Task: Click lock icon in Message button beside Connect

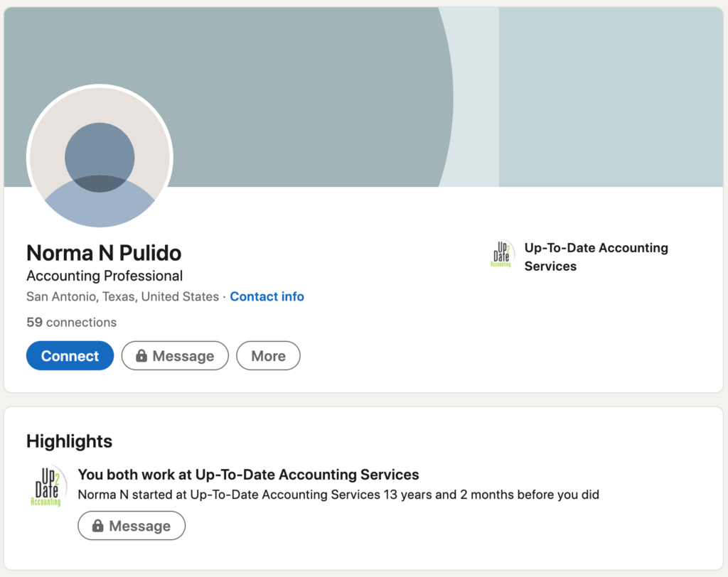Action: pyautogui.click(x=141, y=355)
